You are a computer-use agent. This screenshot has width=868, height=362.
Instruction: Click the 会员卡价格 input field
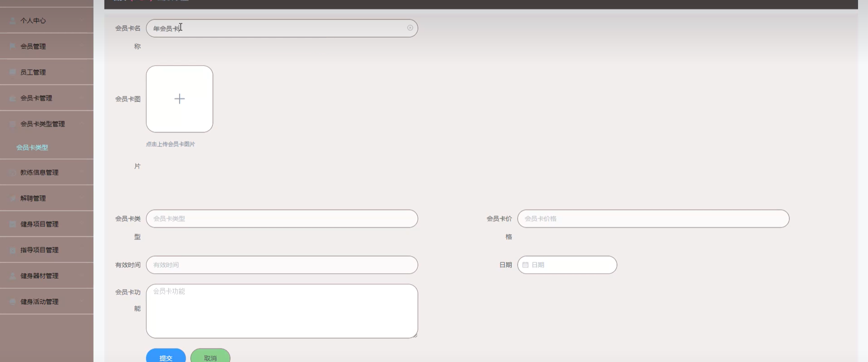tap(653, 218)
